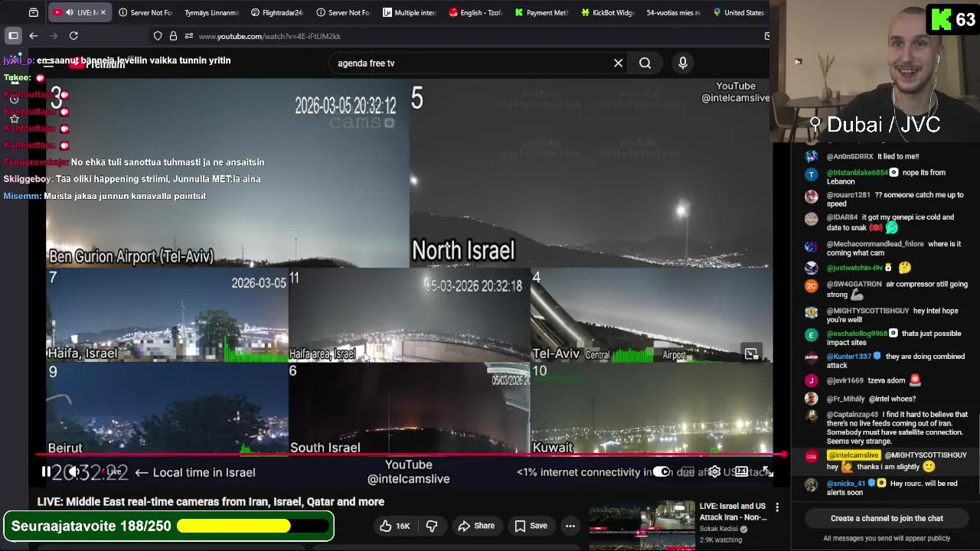Switch to theater mode view
Screen dimensions: 980x551
coord(741,472)
